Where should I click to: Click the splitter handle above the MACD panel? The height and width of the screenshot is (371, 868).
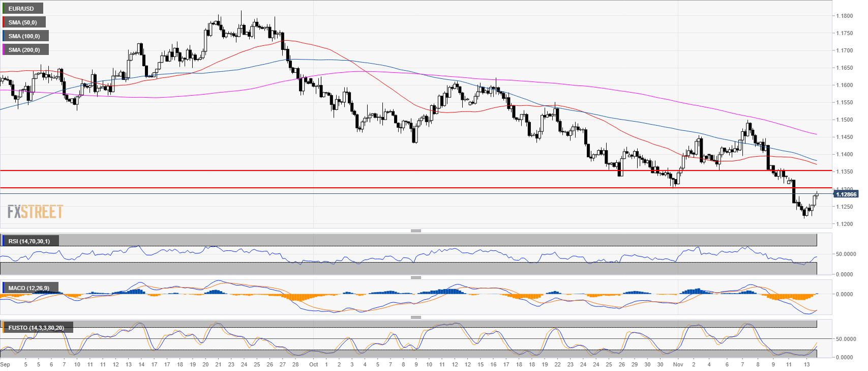tap(415, 277)
